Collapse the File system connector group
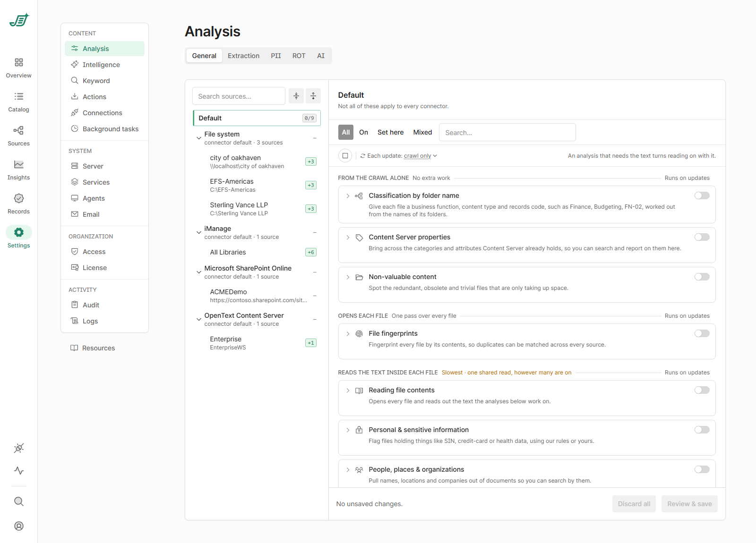Viewport: 756px width, 543px height. [199, 138]
